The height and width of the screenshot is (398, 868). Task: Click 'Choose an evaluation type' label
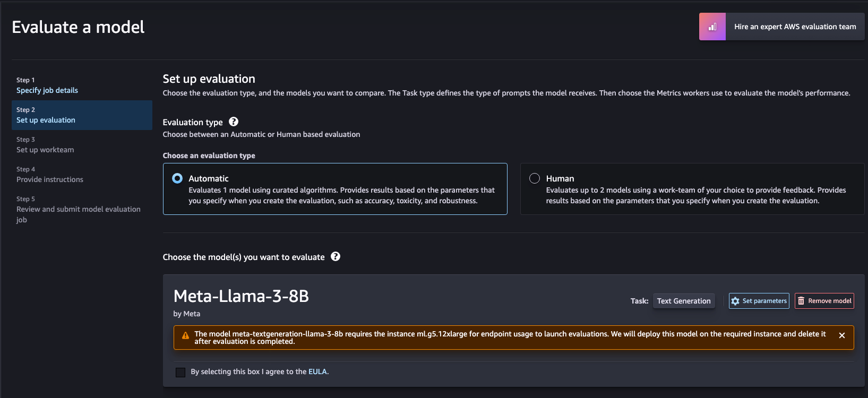[x=209, y=155]
